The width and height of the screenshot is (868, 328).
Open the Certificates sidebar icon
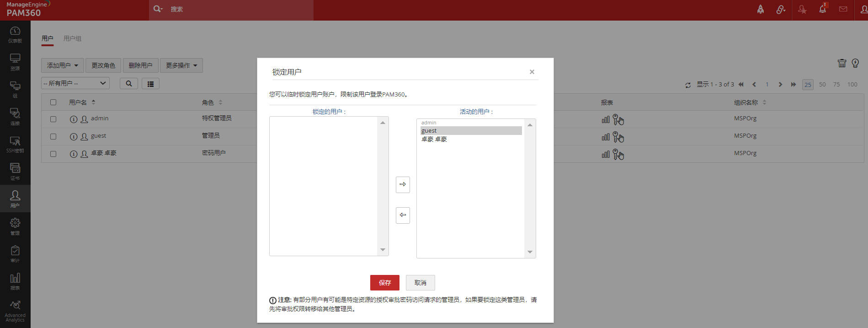point(15,172)
